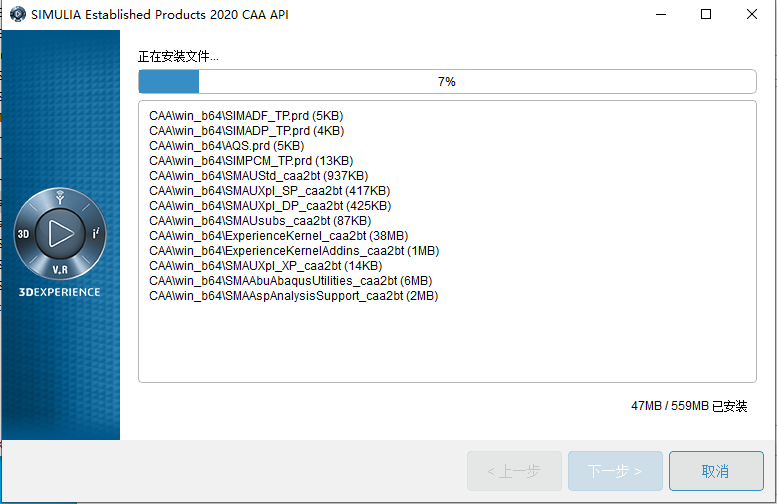Image resolution: width=777 pixels, height=504 pixels.
Task: Click the V.R quadrant of the compass
Action: click(x=60, y=270)
